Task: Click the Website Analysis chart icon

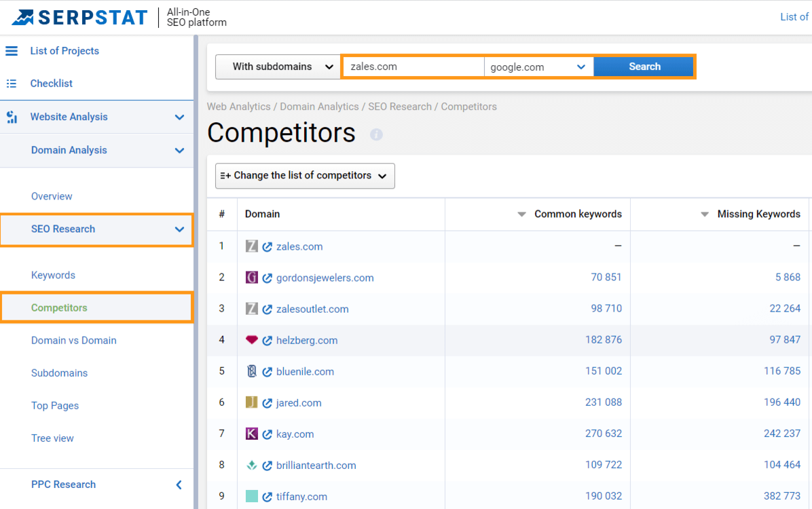Action: (x=12, y=117)
